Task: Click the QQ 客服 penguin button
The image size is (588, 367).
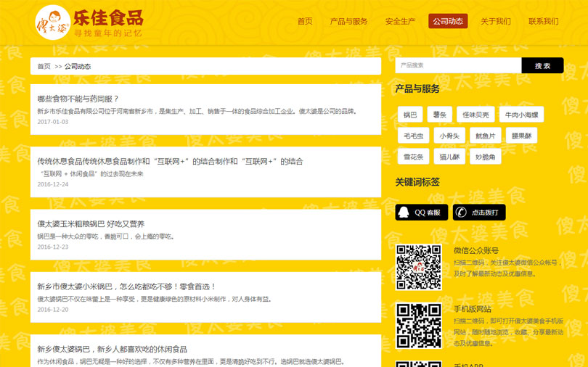Action: pyautogui.click(x=422, y=213)
